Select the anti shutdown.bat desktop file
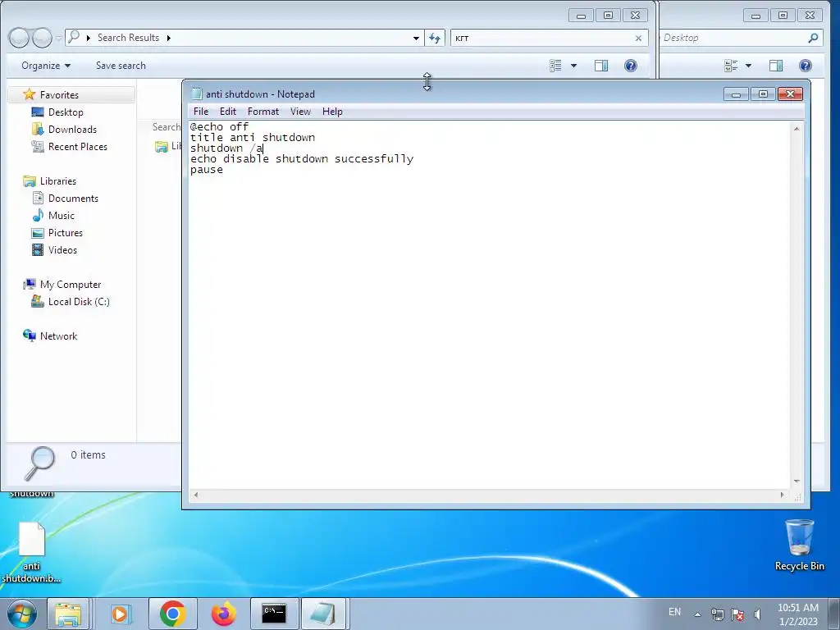Viewport: 840px width, 630px height. point(31,553)
